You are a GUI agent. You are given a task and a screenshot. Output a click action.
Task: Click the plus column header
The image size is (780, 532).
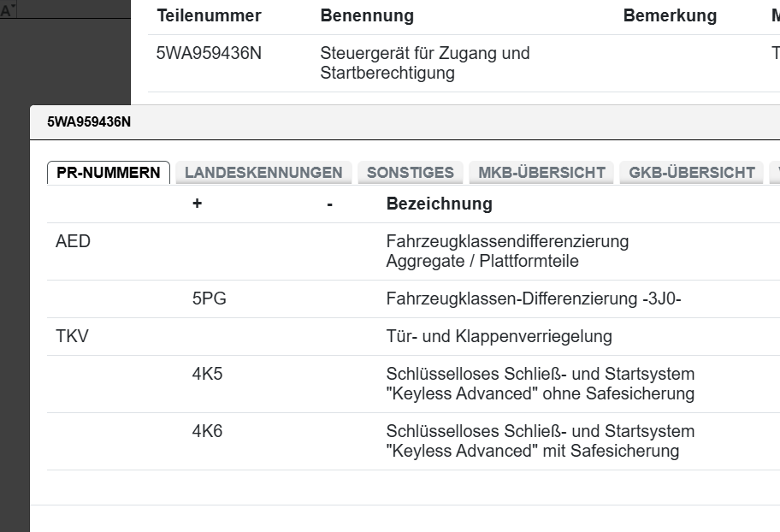point(197,204)
